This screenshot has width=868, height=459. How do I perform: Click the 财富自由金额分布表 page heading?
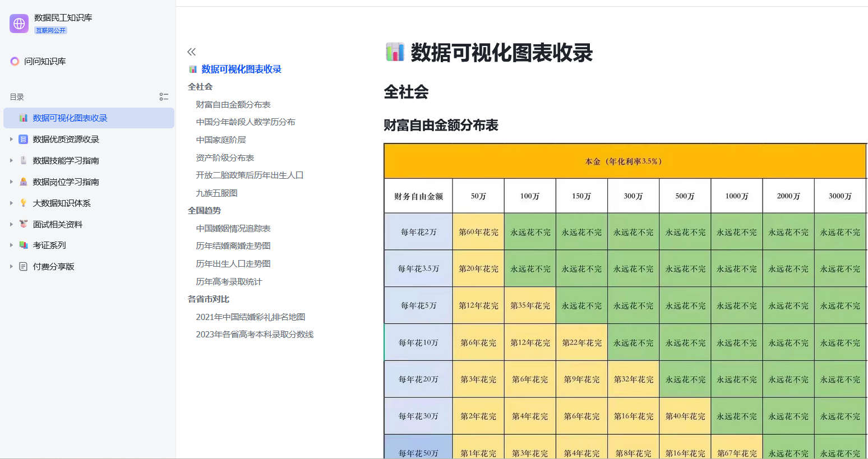coord(441,125)
